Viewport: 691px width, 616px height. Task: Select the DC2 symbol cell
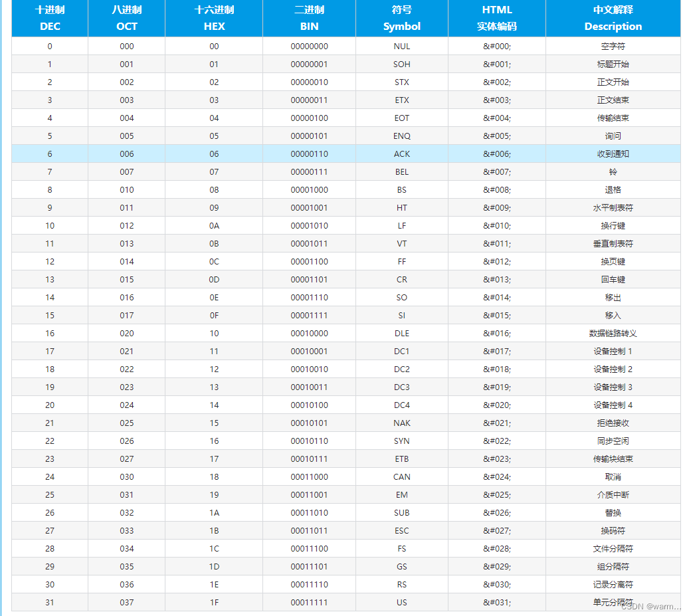(x=402, y=369)
